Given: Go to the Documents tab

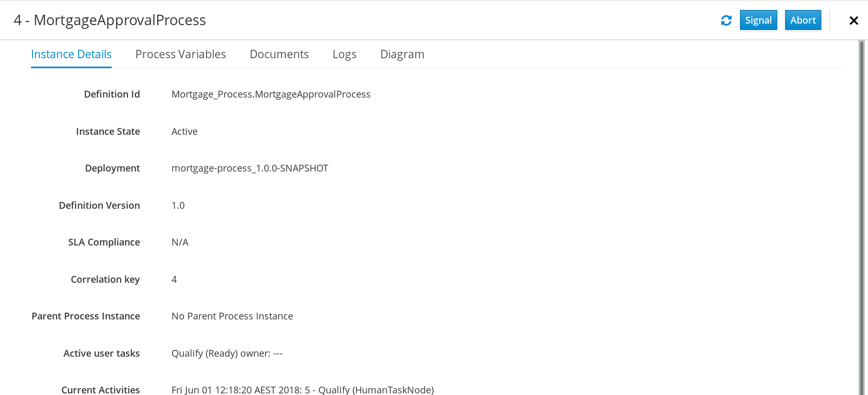Looking at the screenshot, I should click(279, 55).
